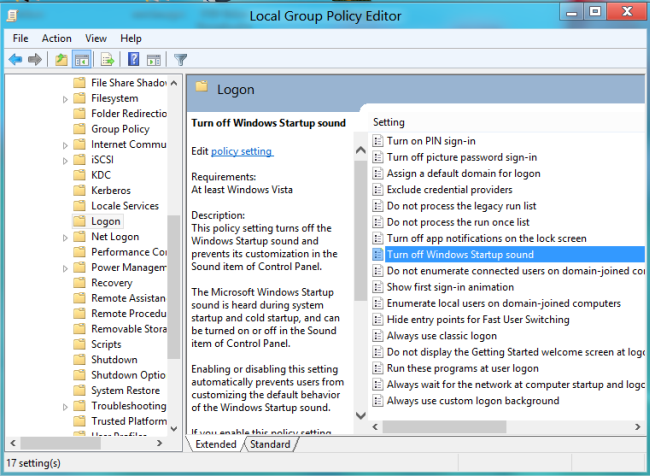The height and width of the screenshot is (476, 650).
Task: Click the Export List toolbar icon
Action: (107, 60)
